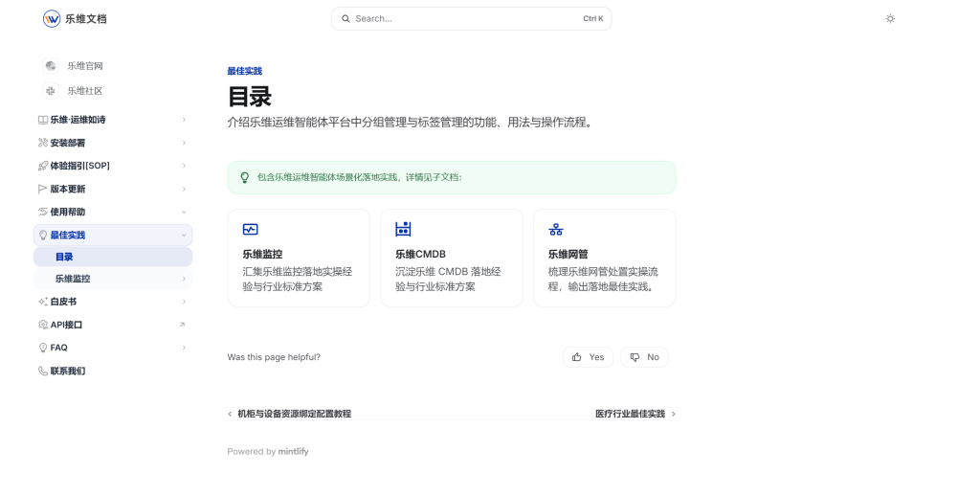The height and width of the screenshot is (496, 980).
Task: Click 汇集乐维监控落地实操经验 card description
Action: pyautogui.click(x=298, y=279)
